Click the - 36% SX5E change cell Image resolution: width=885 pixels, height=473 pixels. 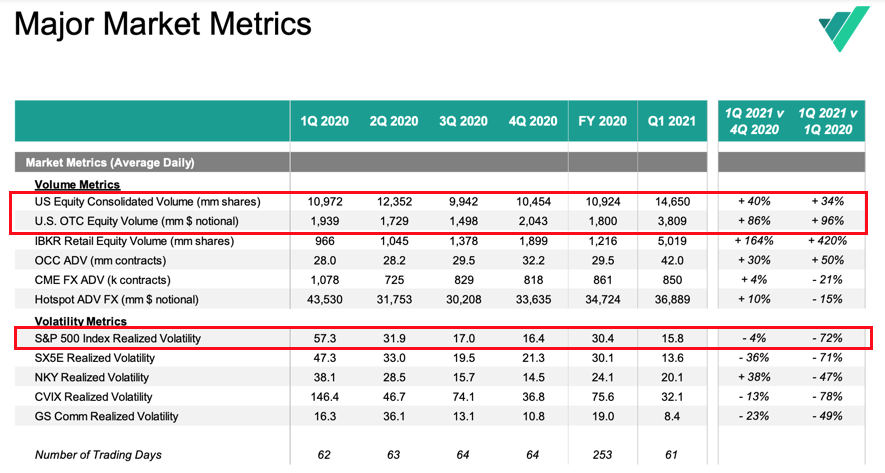pyautogui.click(x=754, y=358)
